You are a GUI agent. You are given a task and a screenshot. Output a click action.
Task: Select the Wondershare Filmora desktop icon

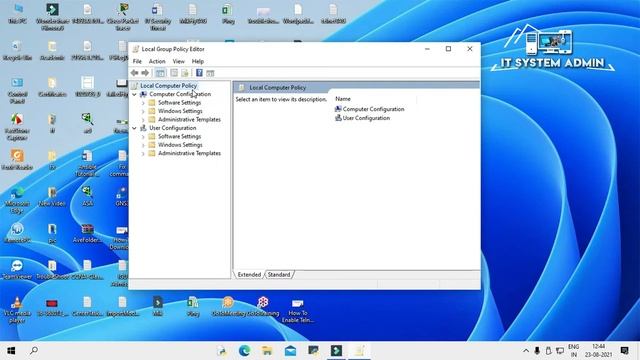[52, 16]
